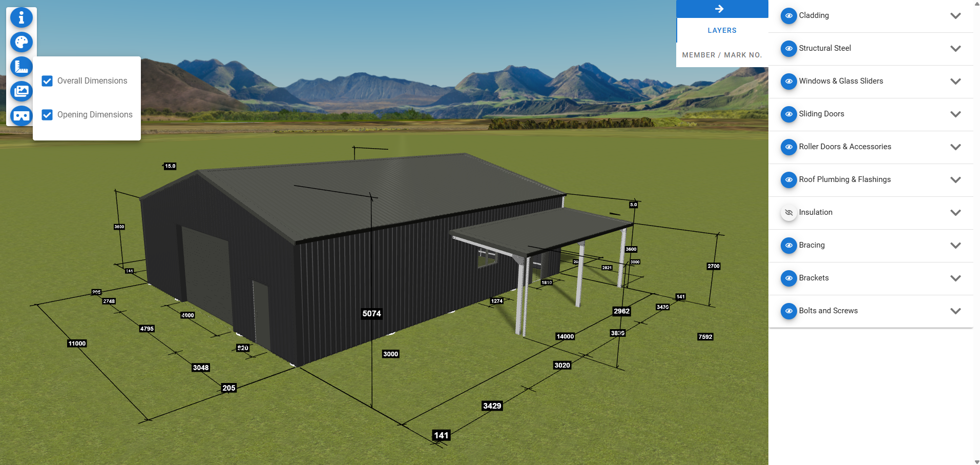Expand Roof Plumbing & Flashings chevron

tap(955, 180)
